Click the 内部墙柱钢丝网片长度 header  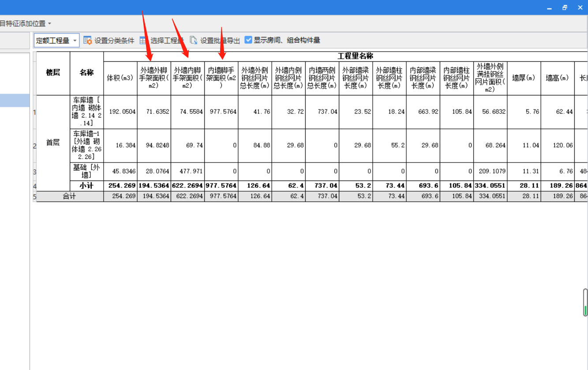tap(457, 78)
